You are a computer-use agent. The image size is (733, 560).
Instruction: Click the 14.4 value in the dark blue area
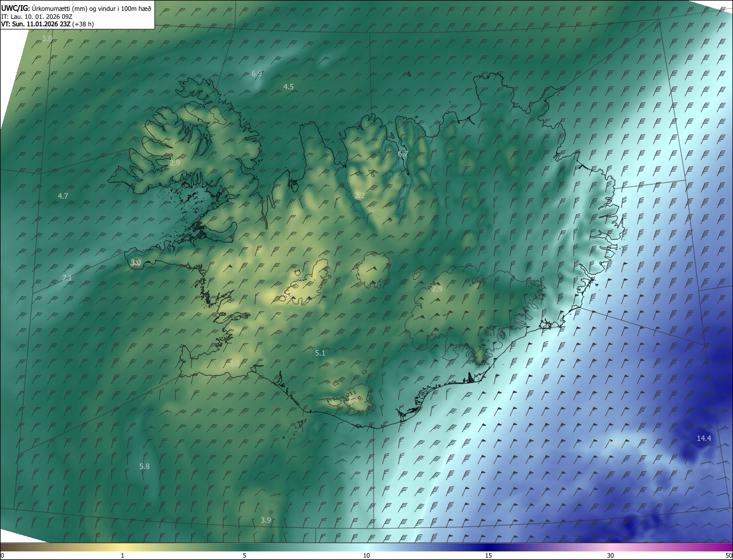(x=704, y=438)
